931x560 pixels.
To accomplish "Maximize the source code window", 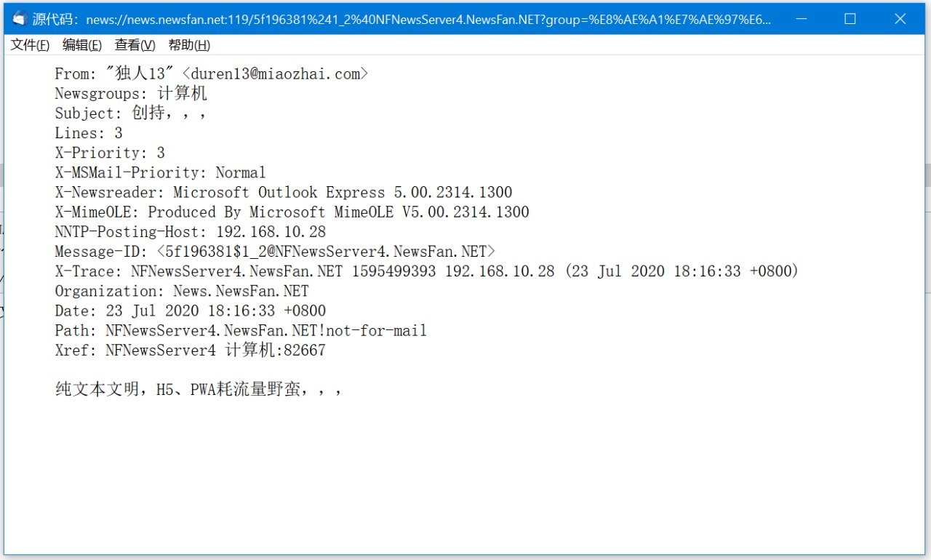I will click(x=850, y=20).
